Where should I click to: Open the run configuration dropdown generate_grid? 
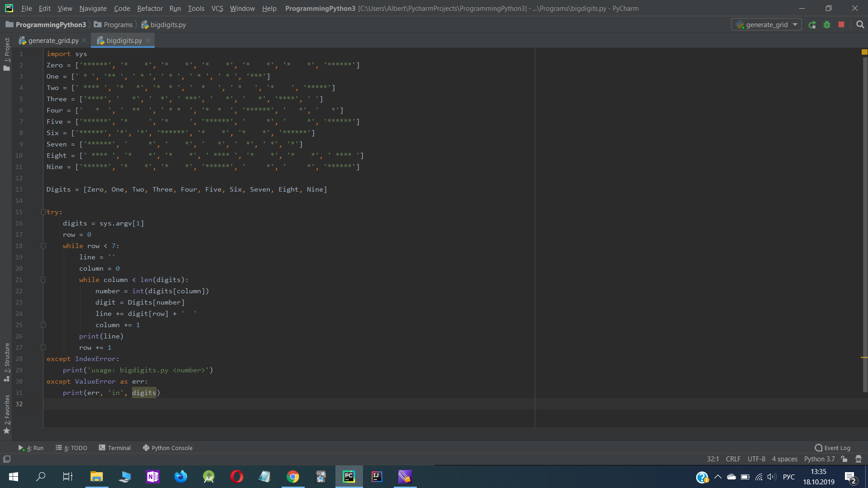pyautogui.click(x=767, y=25)
